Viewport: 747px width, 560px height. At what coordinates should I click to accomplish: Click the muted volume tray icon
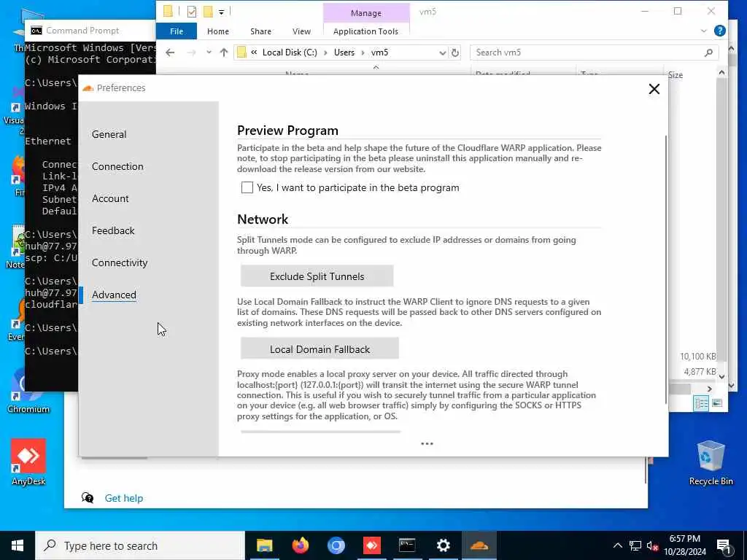point(653,545)
